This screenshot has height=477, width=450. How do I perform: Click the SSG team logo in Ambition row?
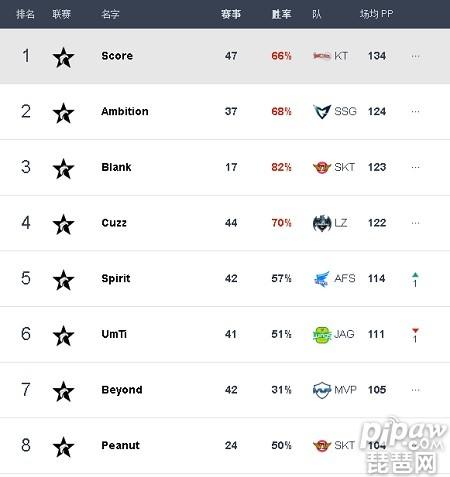(322, 112)
